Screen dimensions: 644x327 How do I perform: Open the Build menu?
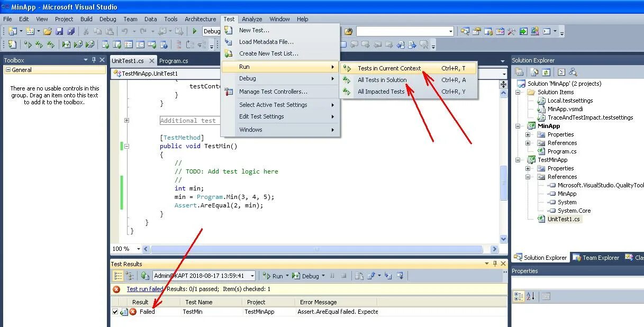[x=86, y=19]
